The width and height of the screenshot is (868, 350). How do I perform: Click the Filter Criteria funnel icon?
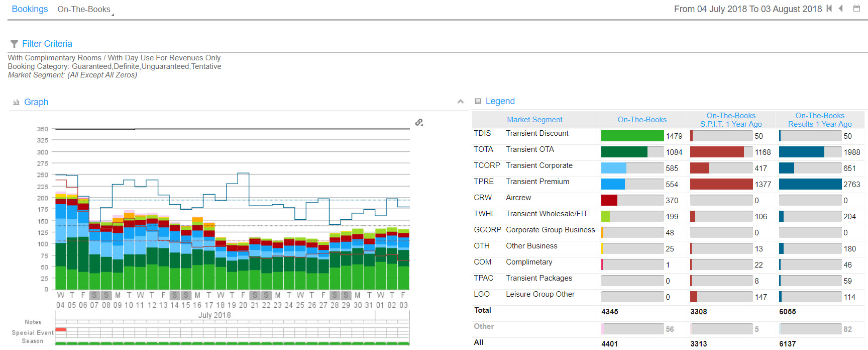tap(14, 44)
